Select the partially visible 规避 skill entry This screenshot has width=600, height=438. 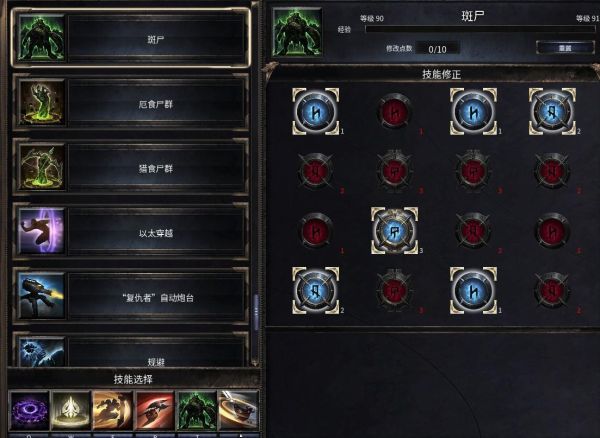click(131, 350)
